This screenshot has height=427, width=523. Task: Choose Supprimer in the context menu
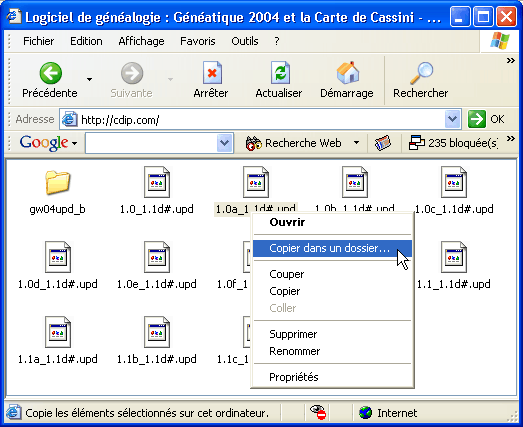pos(333,334)
